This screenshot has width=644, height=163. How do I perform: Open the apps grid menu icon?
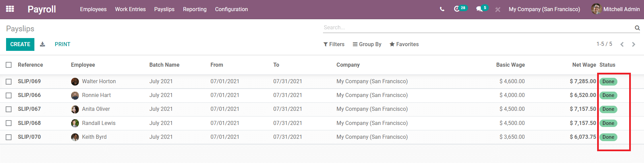click(10, 9)
